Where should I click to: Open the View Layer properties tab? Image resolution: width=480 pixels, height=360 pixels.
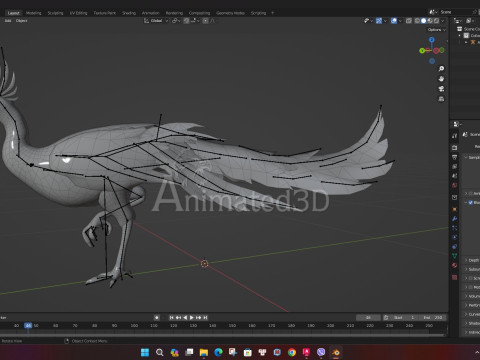click(455, 166)
